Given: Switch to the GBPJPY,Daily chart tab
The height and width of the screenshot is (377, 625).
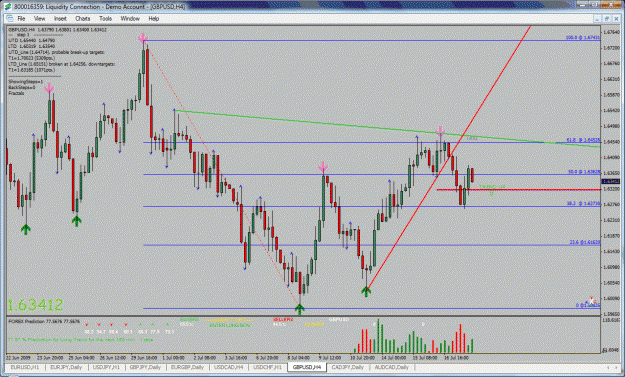Looking at the screenshot, I should 145,367.
